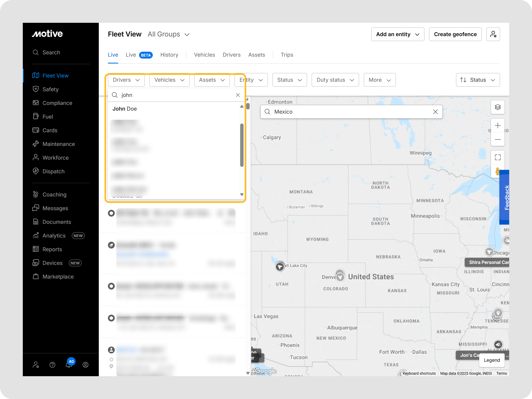Image resolution: width=532 pixels, height=399 pixels.
Task: Toggle fullscreen map view
Action: pyautogui.click(x=497, y=157)
